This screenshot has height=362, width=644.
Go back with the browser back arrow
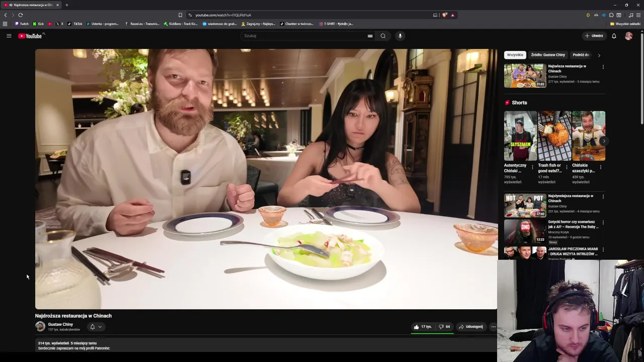6,15
